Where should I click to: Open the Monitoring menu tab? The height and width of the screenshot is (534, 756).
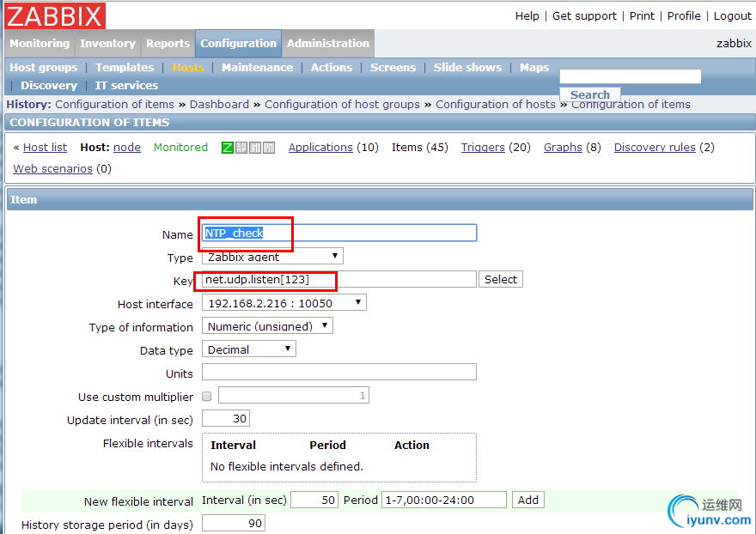(x=40, y=44)
